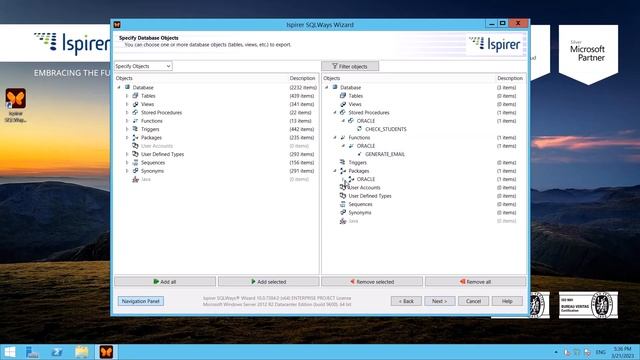Open Help for the wizard
This screenshot has height=360, width=640.
coord(507,301)
